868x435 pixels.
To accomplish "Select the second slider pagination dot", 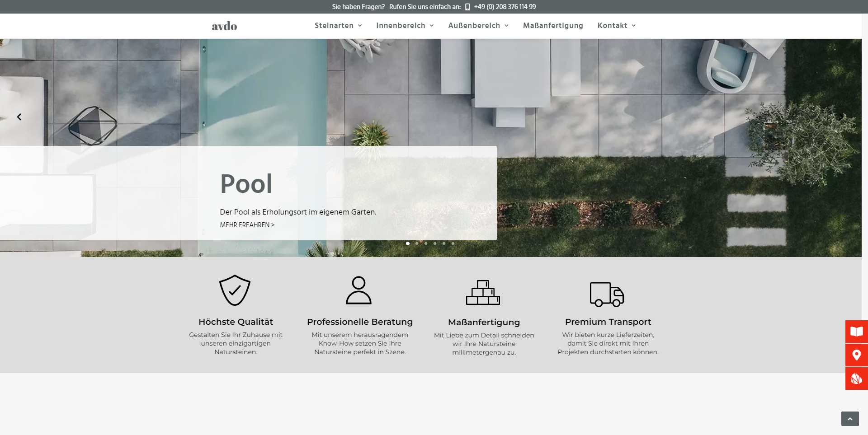I will (417, 243).
